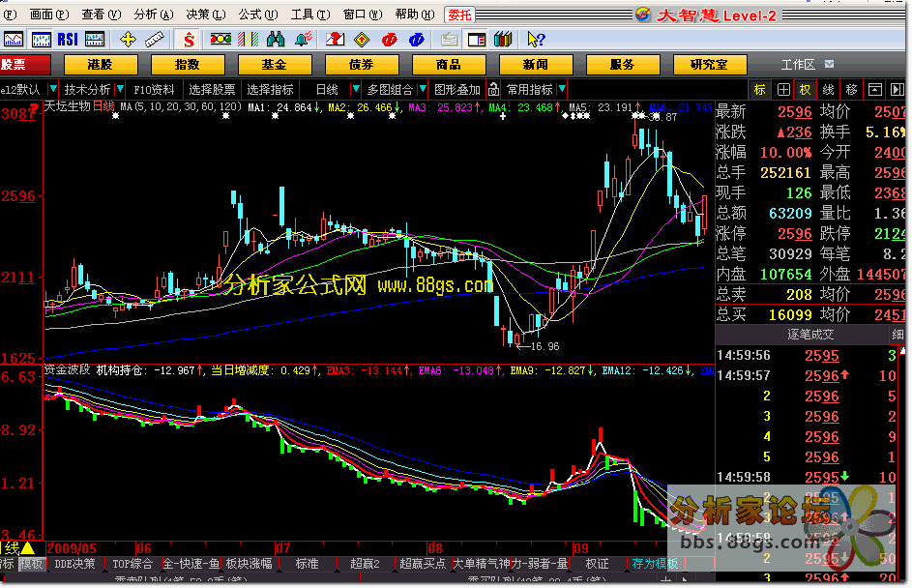Click the grid plus icon

(x=783, y=90)
